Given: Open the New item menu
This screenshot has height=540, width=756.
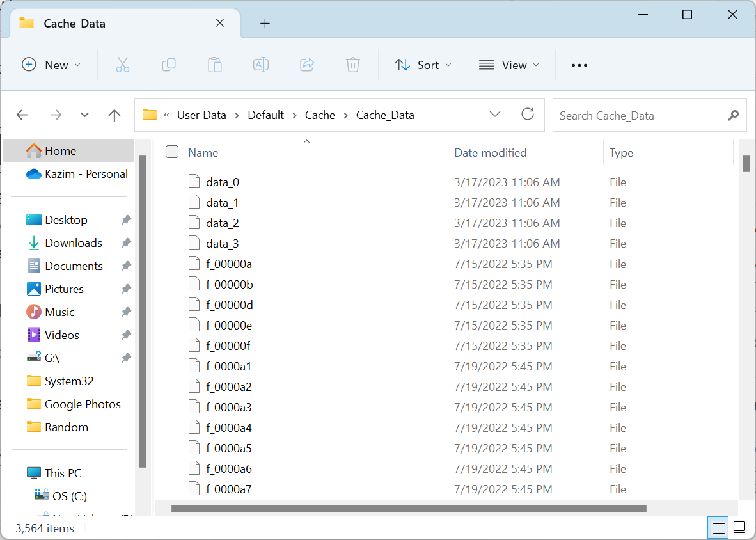Looking at the screenshot, I should click(x=52, y=65).
